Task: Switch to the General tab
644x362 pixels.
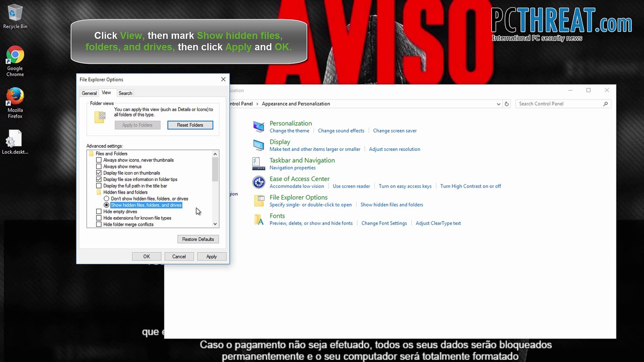Action: 89,94
